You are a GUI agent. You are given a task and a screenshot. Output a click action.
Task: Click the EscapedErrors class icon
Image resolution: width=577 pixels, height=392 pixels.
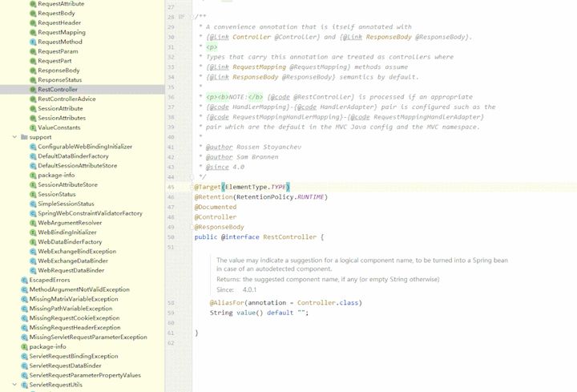click(24, 280)
